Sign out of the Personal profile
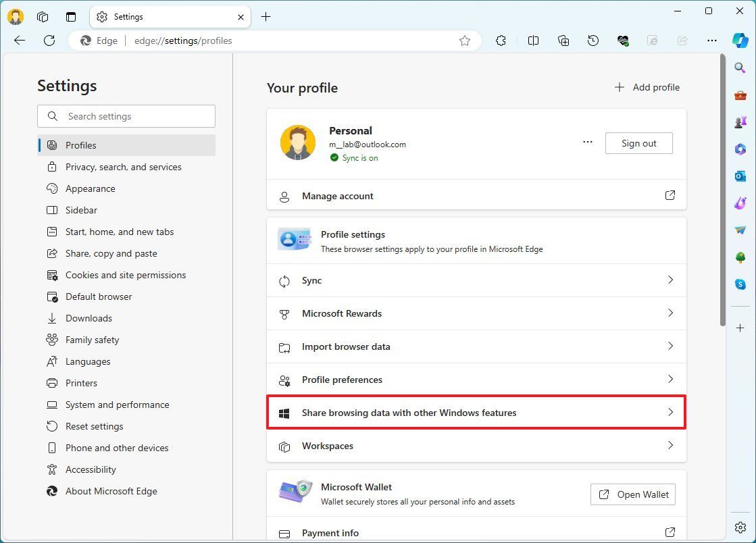 tap(638, 143)
